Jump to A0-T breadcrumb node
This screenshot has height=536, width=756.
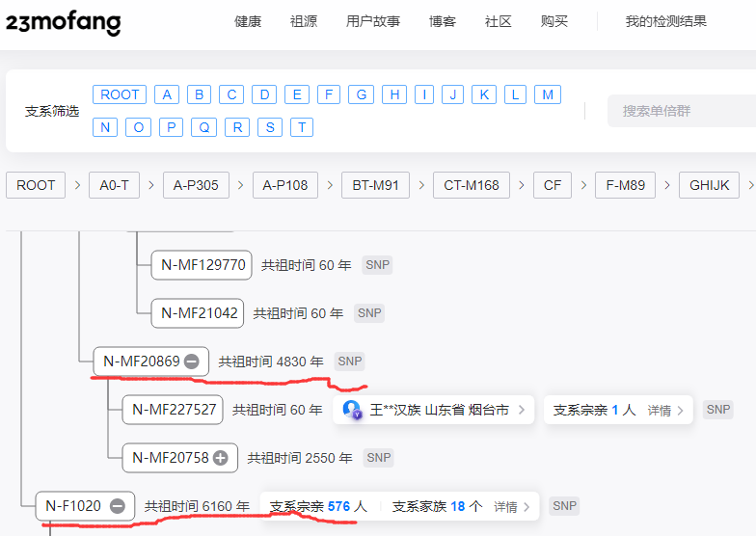[114, 185]
